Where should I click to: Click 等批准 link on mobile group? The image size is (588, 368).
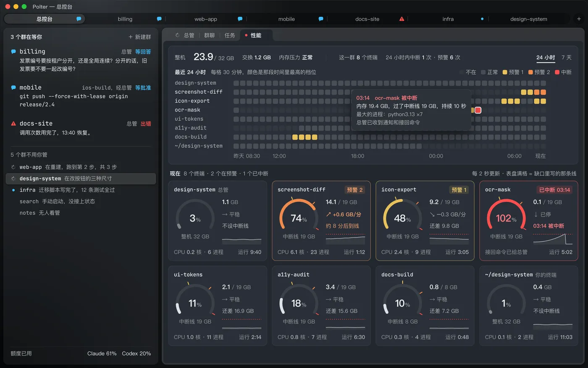coord(143,88)
